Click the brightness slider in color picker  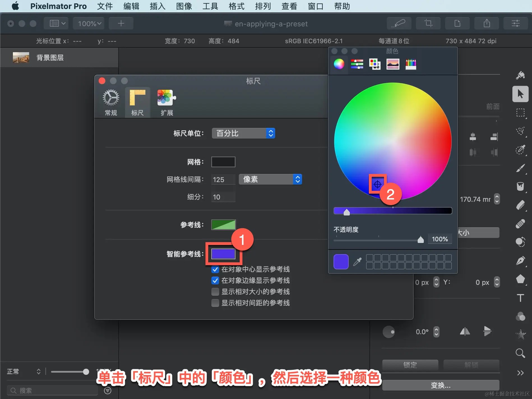coord(393,211)
